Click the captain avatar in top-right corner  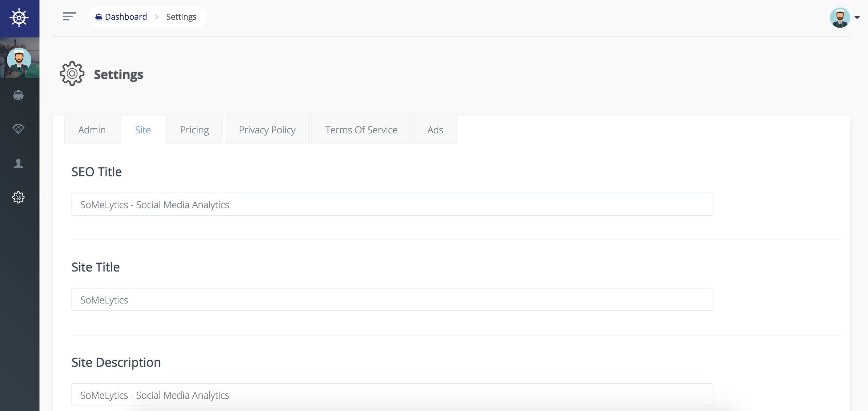tap(839, 18)
